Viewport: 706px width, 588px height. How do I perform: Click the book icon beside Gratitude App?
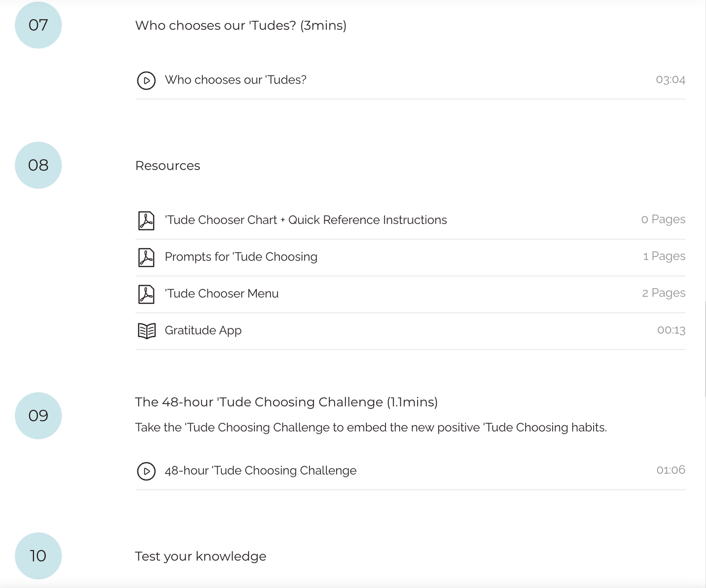(x=147, y=331)
